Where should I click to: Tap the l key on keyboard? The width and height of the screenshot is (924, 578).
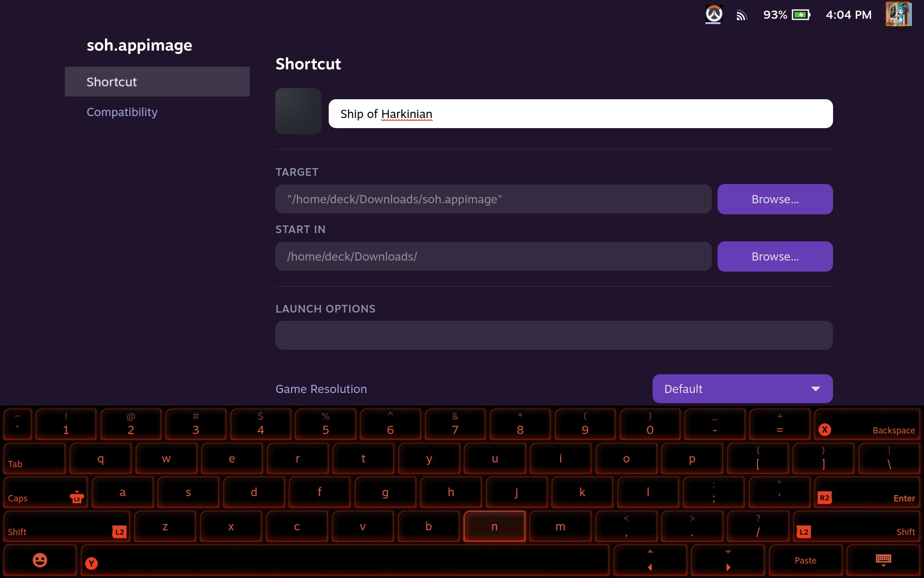click(x=648, y=492)
